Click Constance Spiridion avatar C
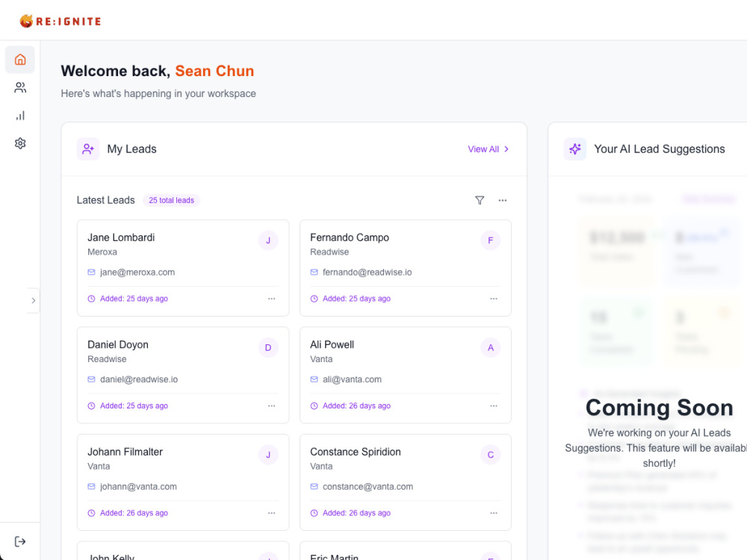 point(490,455)
